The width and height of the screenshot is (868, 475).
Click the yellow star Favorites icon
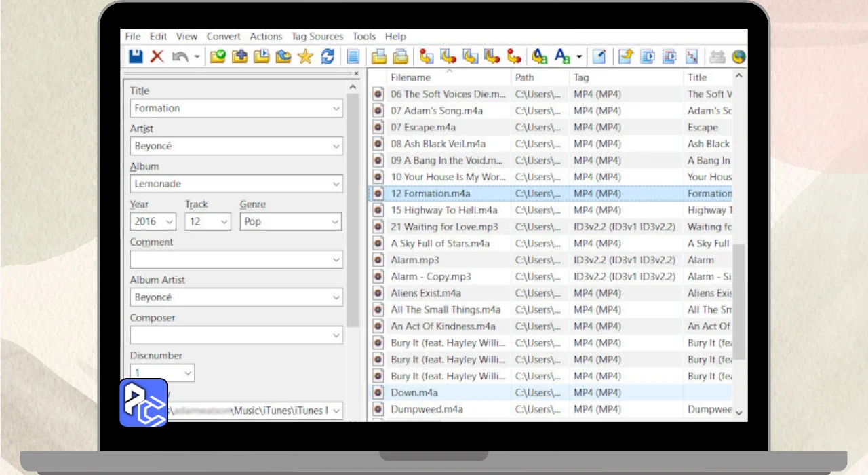[305, 56]
